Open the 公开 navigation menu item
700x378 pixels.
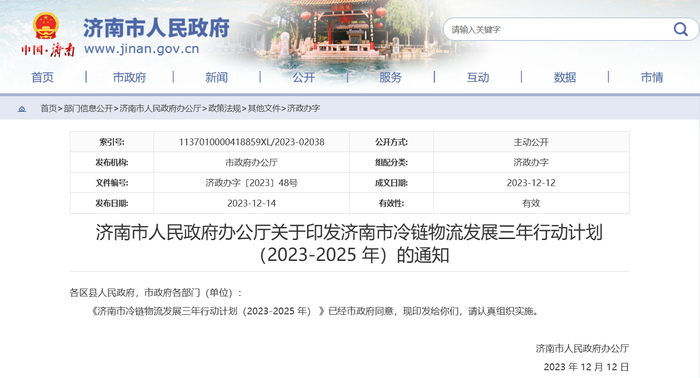click(304, 77)
